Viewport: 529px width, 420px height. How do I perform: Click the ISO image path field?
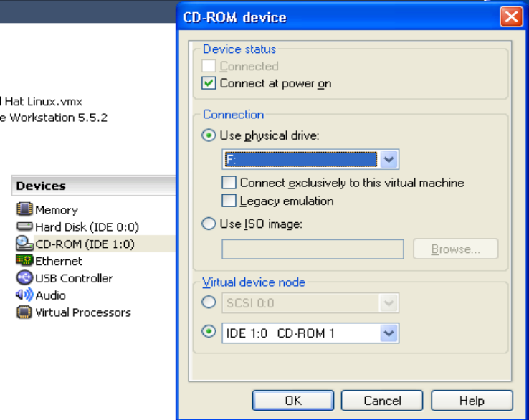click(x=313, y=249)
